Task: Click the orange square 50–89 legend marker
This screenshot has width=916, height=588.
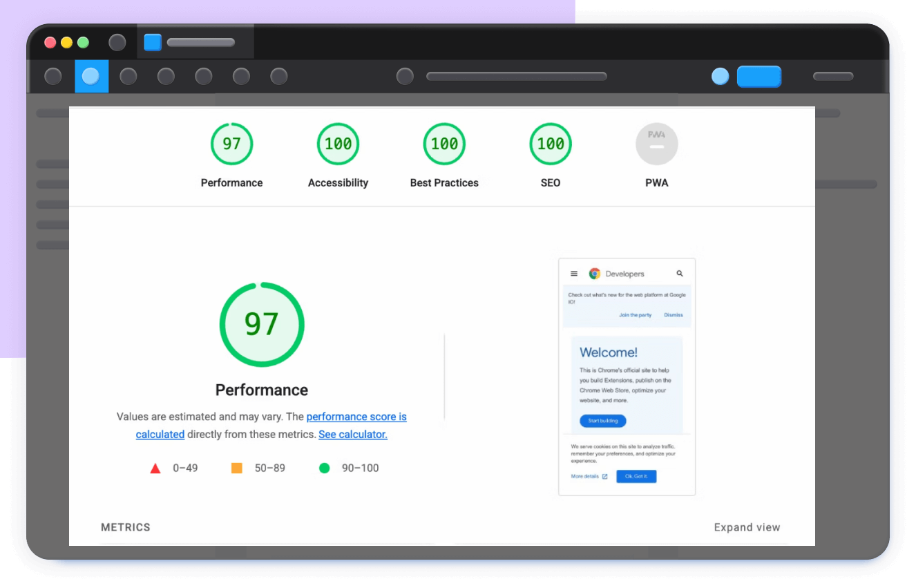Action: pos(237,468)
